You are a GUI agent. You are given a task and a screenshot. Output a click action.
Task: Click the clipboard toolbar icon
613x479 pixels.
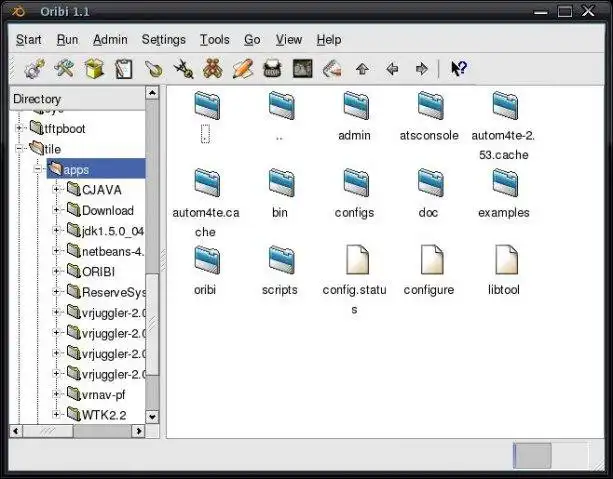124,69
